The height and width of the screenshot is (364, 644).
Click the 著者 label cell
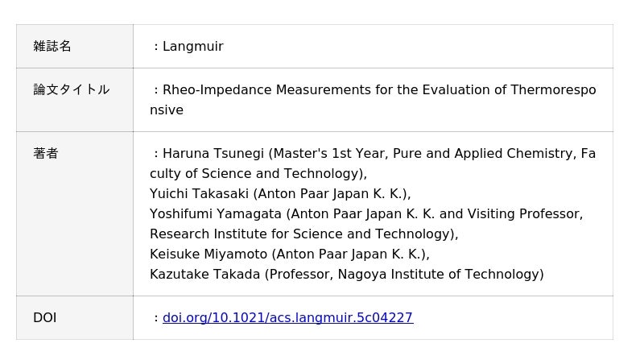coord(46,154)
